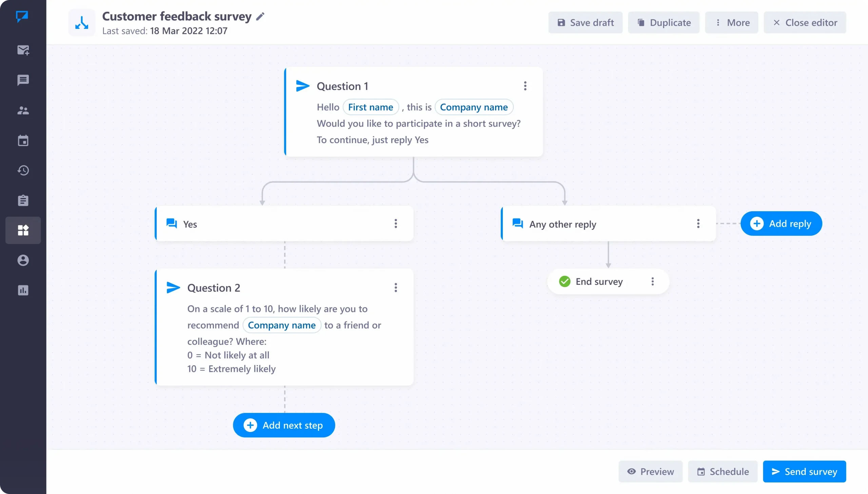Click the send/arrow icon on Question 1
Image resolution: width=868 pixels, height=494 pixels.
click(303, 86)
